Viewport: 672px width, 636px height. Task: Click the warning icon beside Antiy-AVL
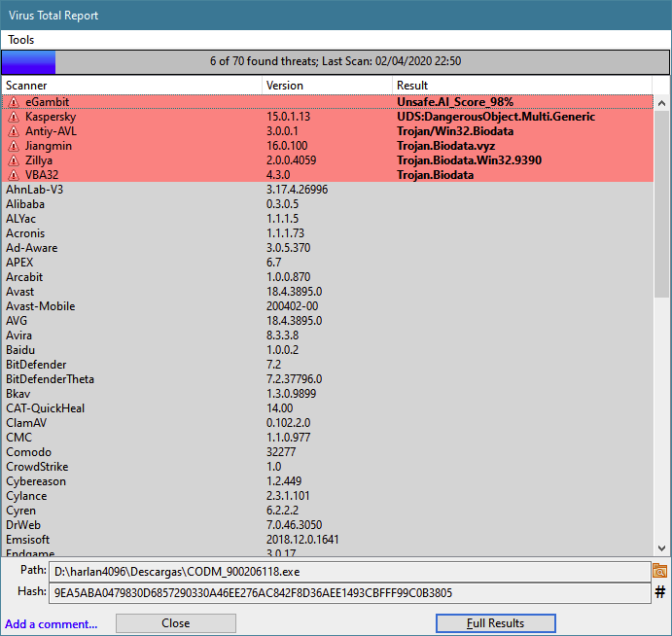(x=14, y=131)
